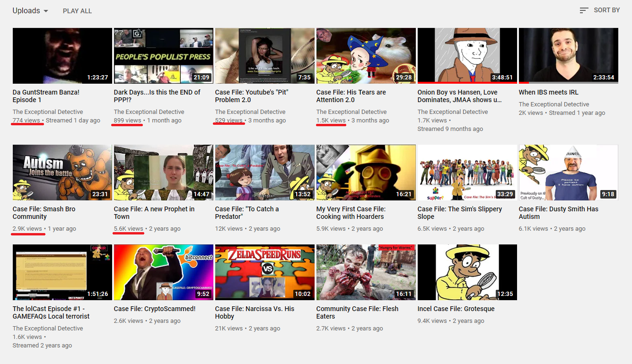Click title 'Case File: CryptoScammed!'
632x364 pixels.
[155, 309]
